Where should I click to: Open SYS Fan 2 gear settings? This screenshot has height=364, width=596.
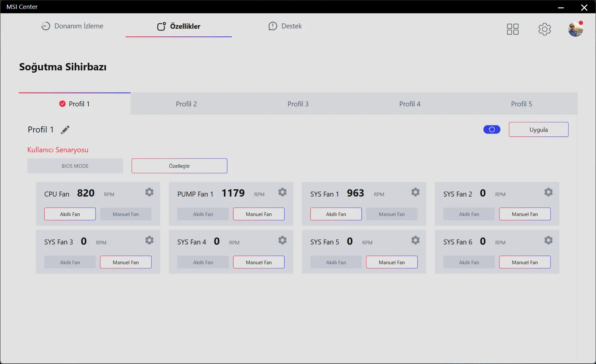548,192
